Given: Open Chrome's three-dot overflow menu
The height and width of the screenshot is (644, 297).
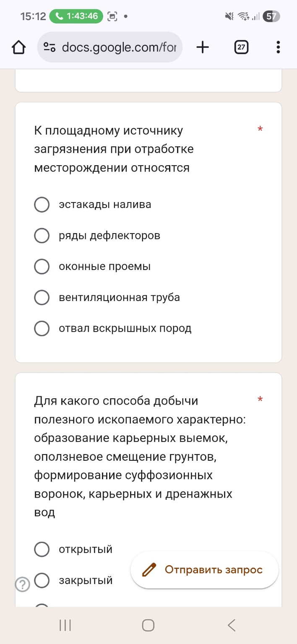Looking at the screenshot, I should pos(277,47).
